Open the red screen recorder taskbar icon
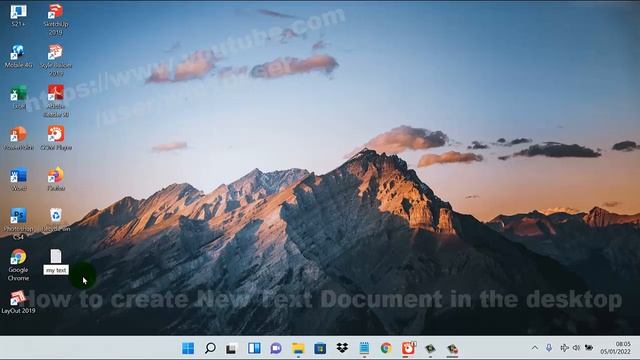Image resolution: width=640 pixels, height=360 pixels. point(408,348)
